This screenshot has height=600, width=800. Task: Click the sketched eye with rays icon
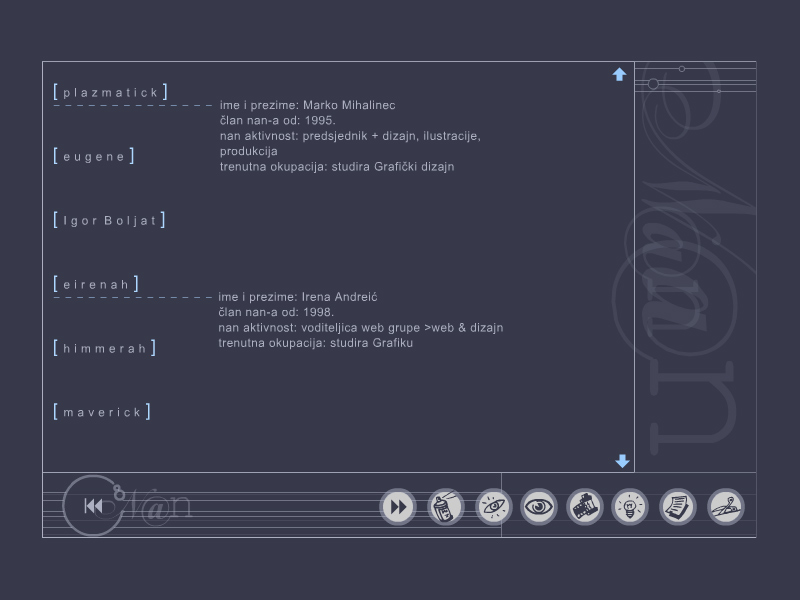click(x=493, y=507)
